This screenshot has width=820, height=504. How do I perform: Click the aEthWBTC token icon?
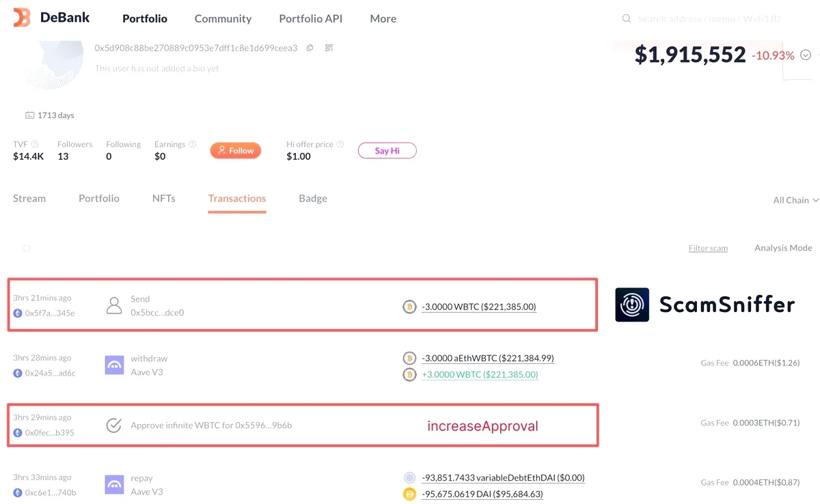click(x=409, y=358)
